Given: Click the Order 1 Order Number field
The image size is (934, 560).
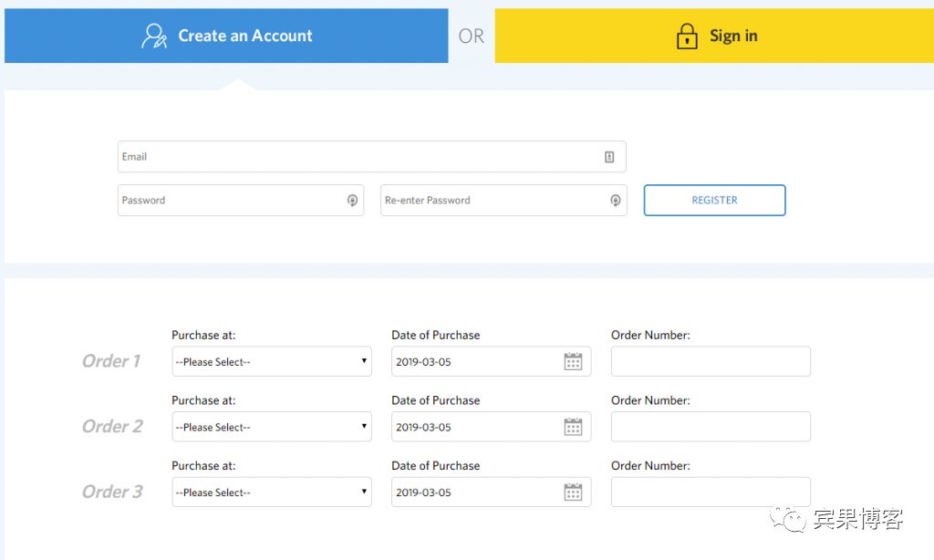Looking at the screenshot, I should 711,362.
